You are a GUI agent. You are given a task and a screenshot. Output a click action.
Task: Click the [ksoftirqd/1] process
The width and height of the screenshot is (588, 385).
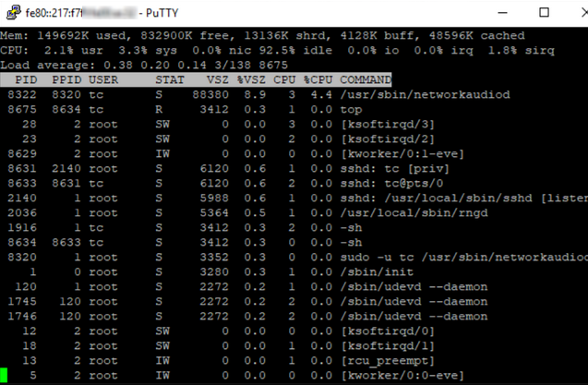tap(388, 346)
